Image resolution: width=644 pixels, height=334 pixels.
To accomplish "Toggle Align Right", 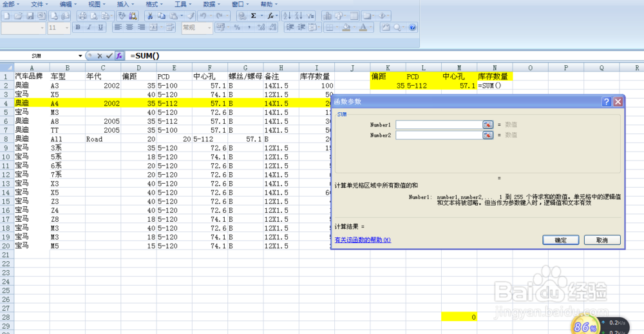I will [x=141, y=28].
